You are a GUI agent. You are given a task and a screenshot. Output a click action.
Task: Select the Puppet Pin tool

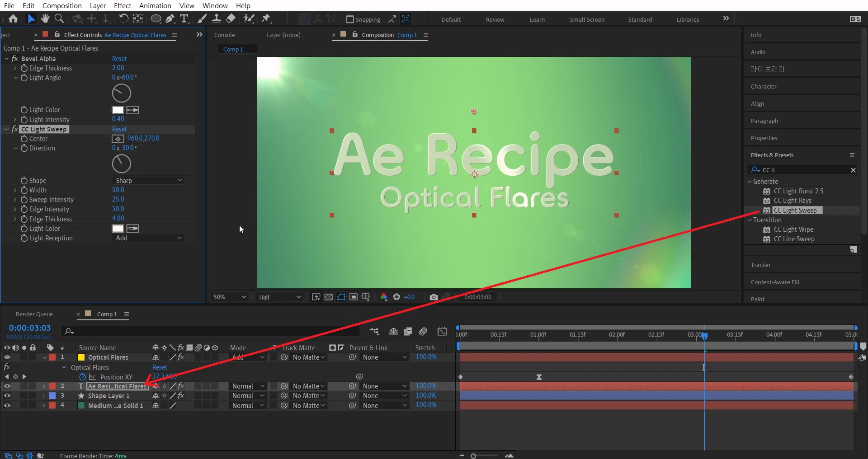point(266,19)
